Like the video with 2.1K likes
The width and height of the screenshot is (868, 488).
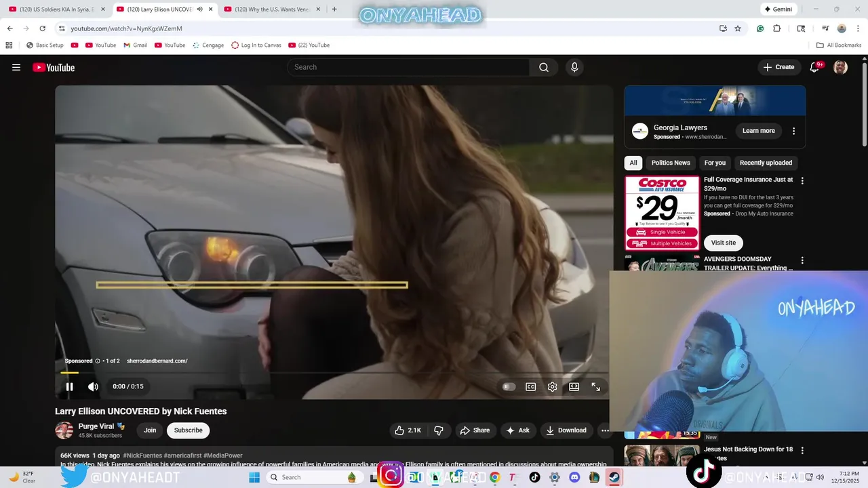408,430
